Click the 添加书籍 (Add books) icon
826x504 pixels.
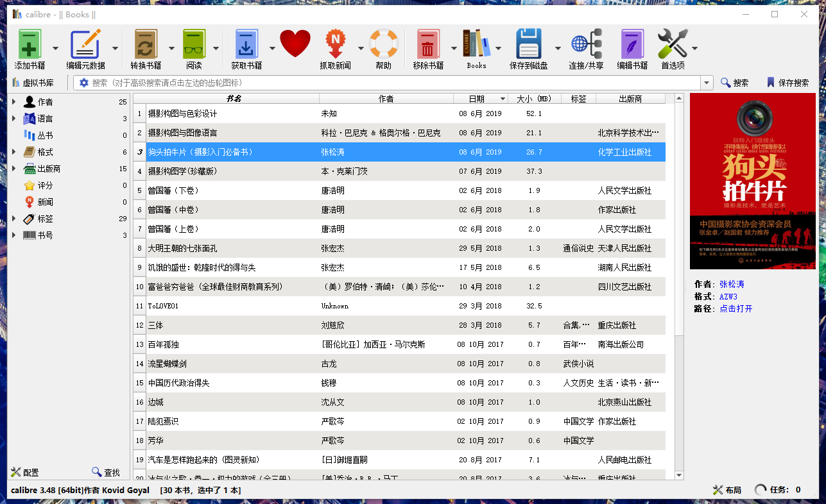point(30,44)
